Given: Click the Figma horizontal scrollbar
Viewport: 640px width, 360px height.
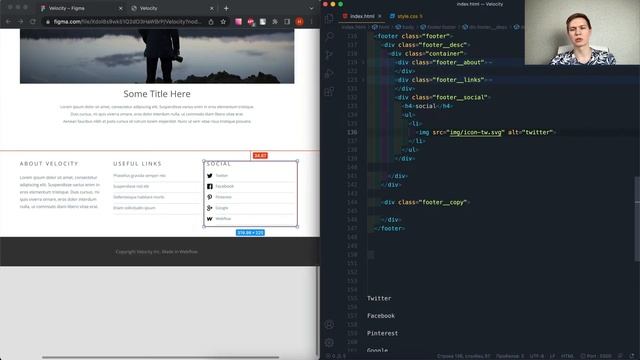Looking at the screenshot, I should click(x=160, y=358).
